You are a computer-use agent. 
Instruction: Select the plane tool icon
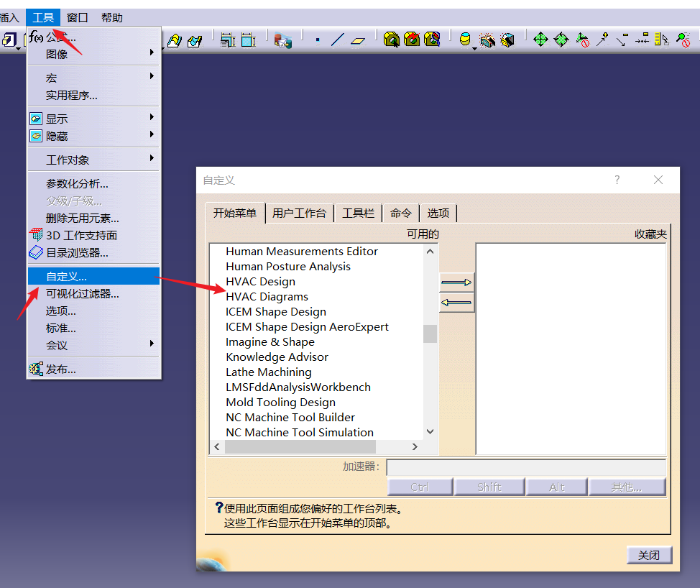358,40
